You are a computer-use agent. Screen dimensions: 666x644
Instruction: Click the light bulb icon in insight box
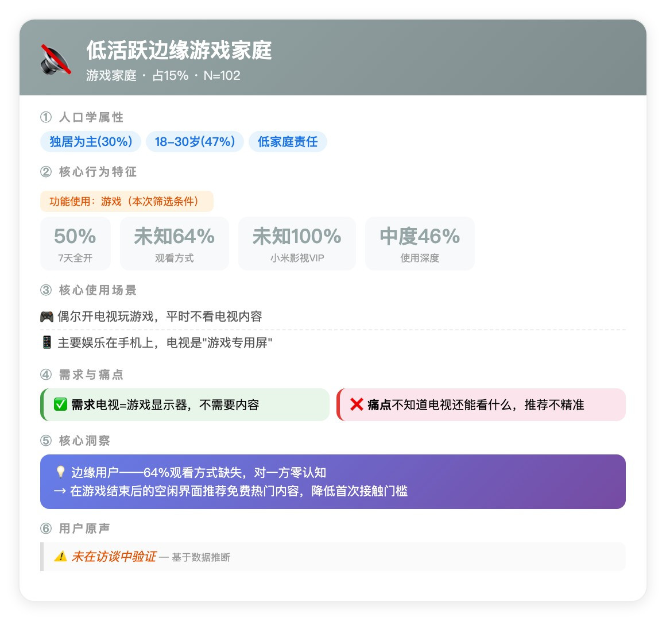tap(60, 472)
